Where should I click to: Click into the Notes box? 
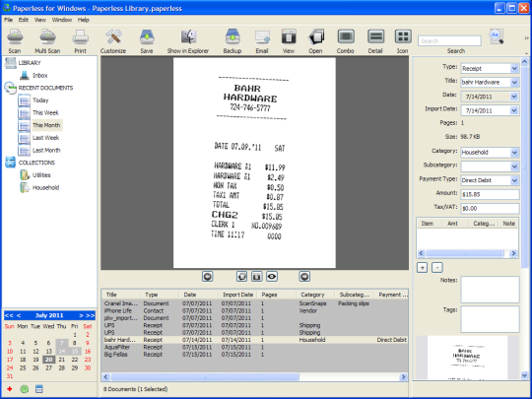click(x=490, y=290)
